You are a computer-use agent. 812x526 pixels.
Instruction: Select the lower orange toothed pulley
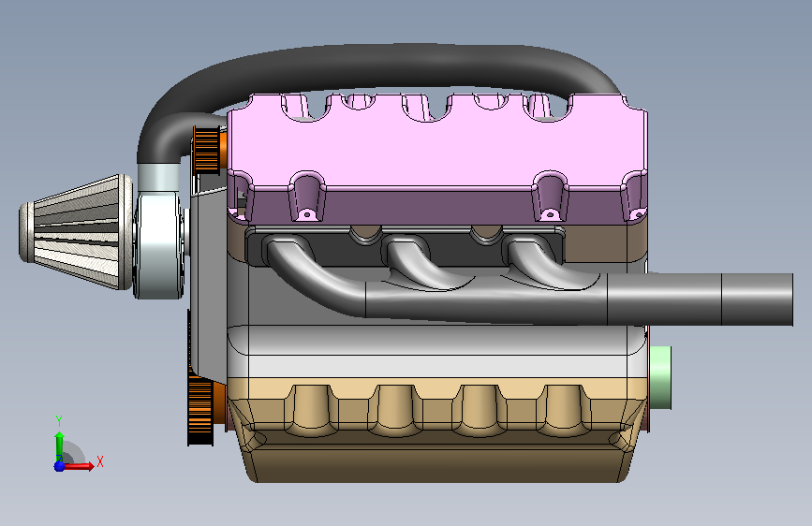(200, 409)
